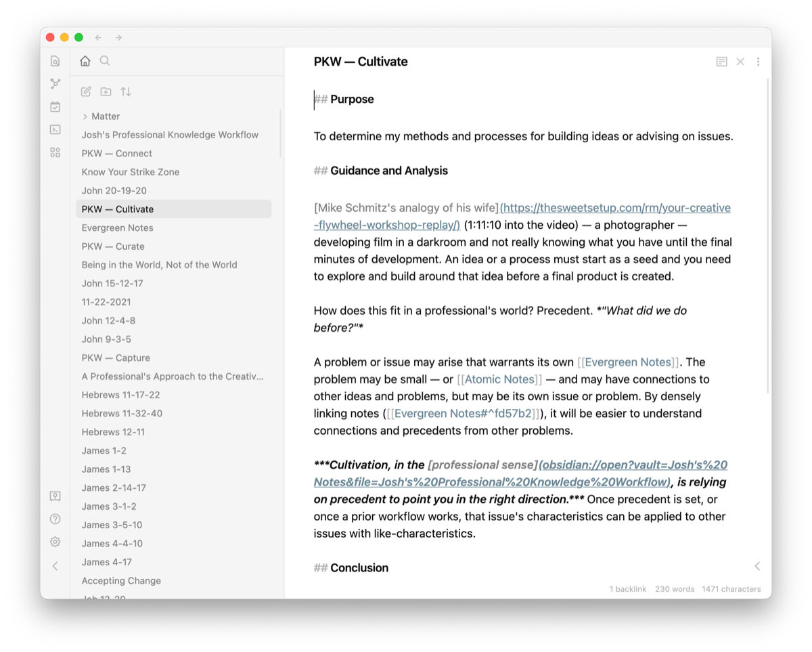
Task: Switch to the file explorer home tab
Action: [85, 61]
